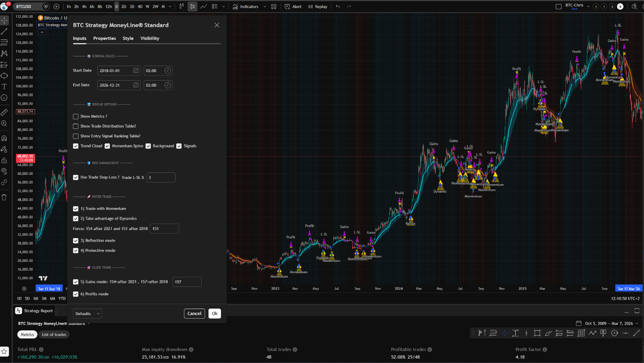Open the XABCD pattern tools

(4, 53)
